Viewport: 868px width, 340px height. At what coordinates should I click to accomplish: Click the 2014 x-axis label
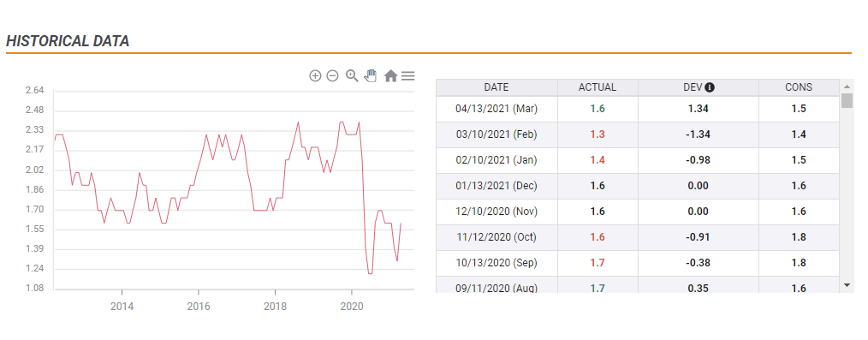(122, 307)
